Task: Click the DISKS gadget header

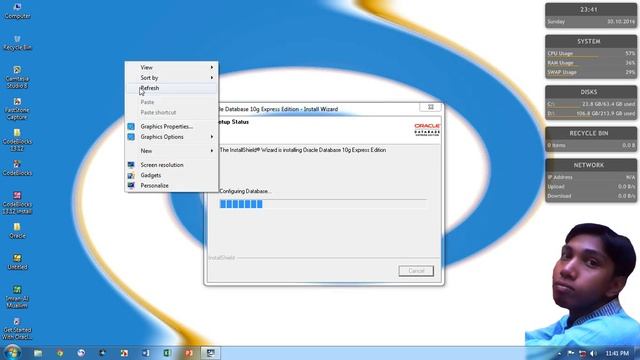Action: click(590, 92)
